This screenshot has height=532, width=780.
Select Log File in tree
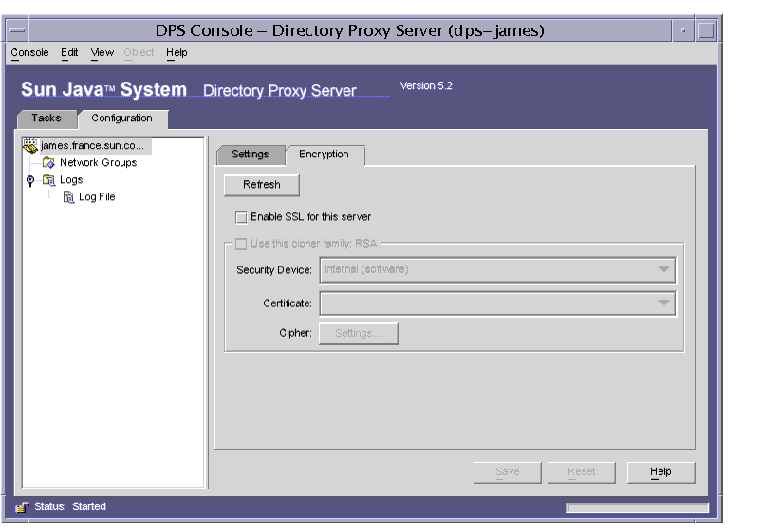tap(97, 197)
